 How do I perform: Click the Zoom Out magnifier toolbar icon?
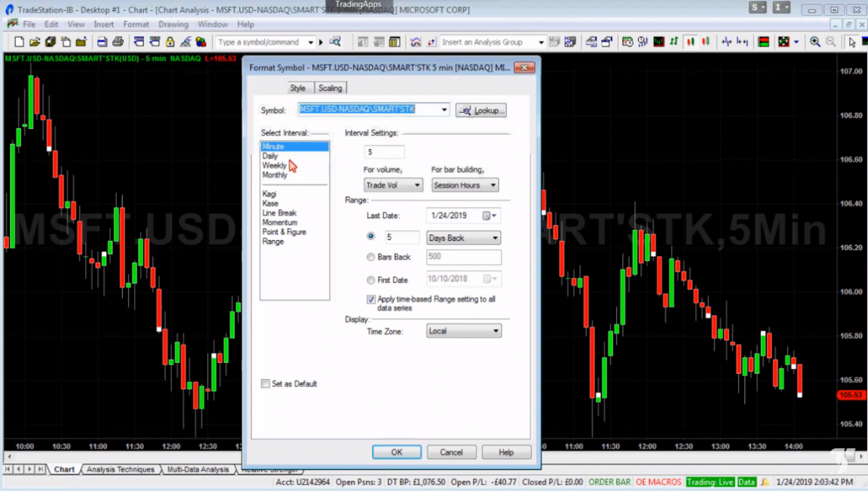(x=831, y=42)
